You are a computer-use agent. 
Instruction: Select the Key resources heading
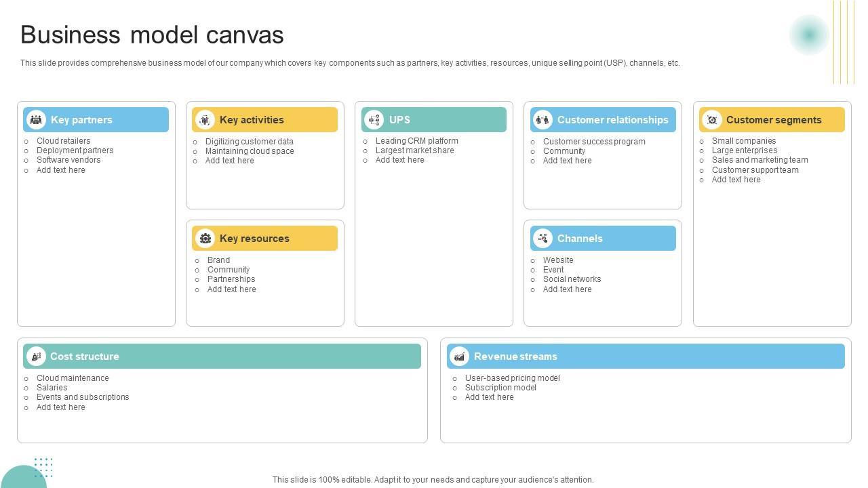click(254, 239)
